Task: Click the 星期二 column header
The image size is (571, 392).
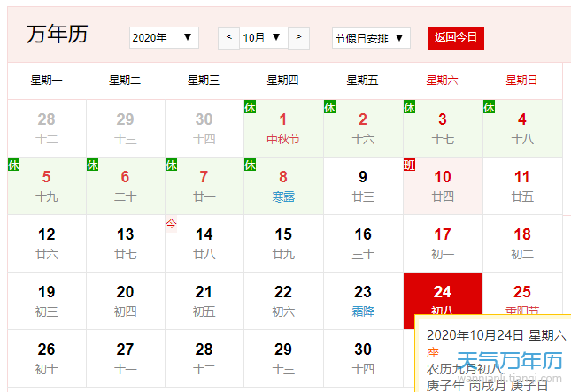Action: (x=125, y=80)
